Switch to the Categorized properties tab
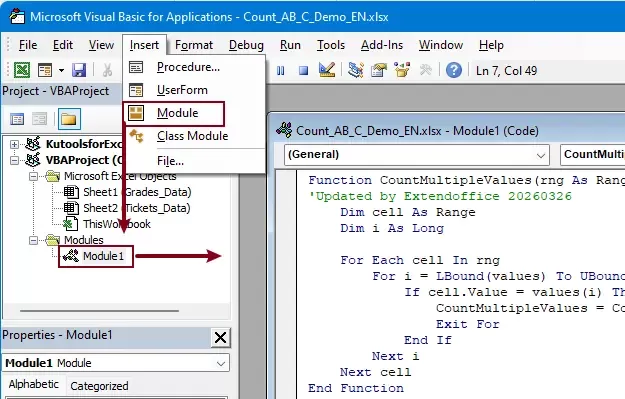The height and width of the screenshot is (399, 625). [x=99, y=386]
